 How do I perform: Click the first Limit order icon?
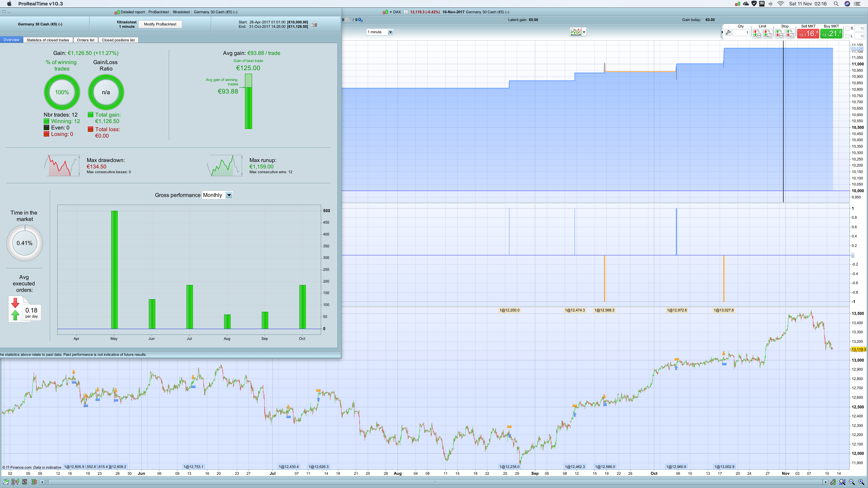coord(757,33)
